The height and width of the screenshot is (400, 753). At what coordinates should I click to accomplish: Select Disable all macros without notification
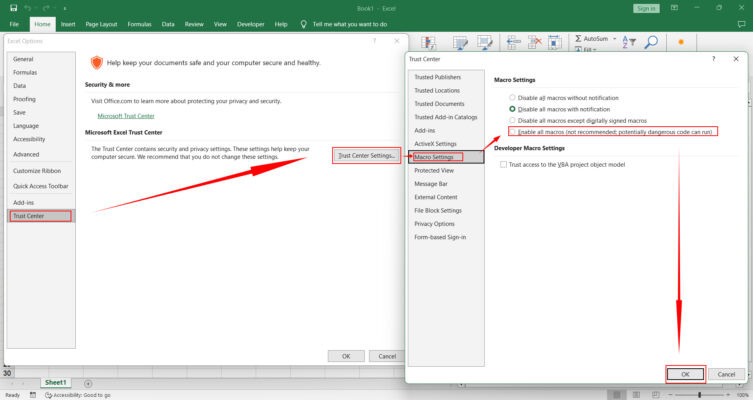(512, 97)
